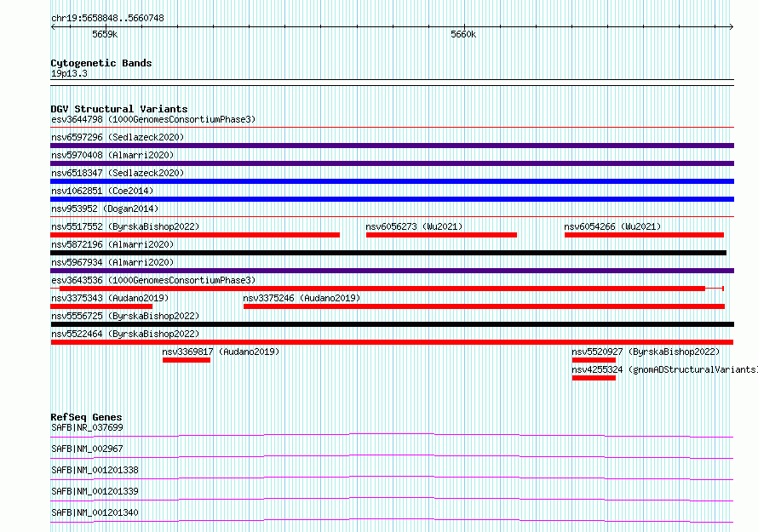
Task: Click the black bar under nsv5556725
Action: pyautogui.click(x=392, y=324)
